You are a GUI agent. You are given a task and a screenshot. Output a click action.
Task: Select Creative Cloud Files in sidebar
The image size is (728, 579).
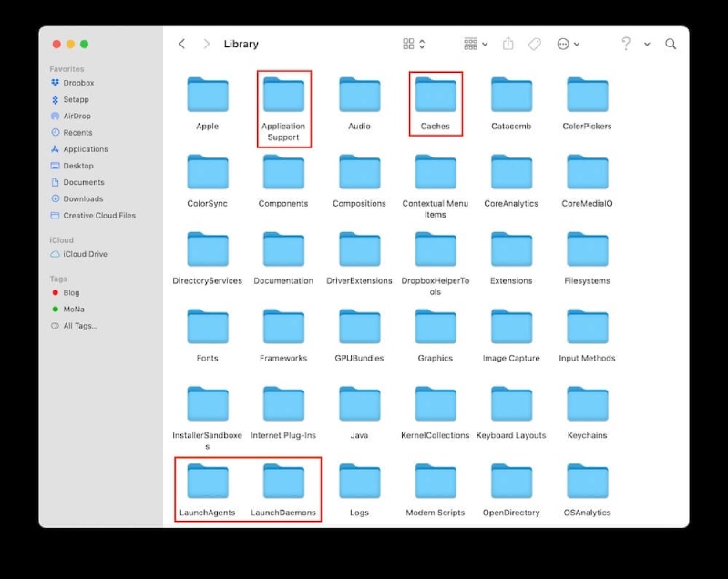coord(93,216)
